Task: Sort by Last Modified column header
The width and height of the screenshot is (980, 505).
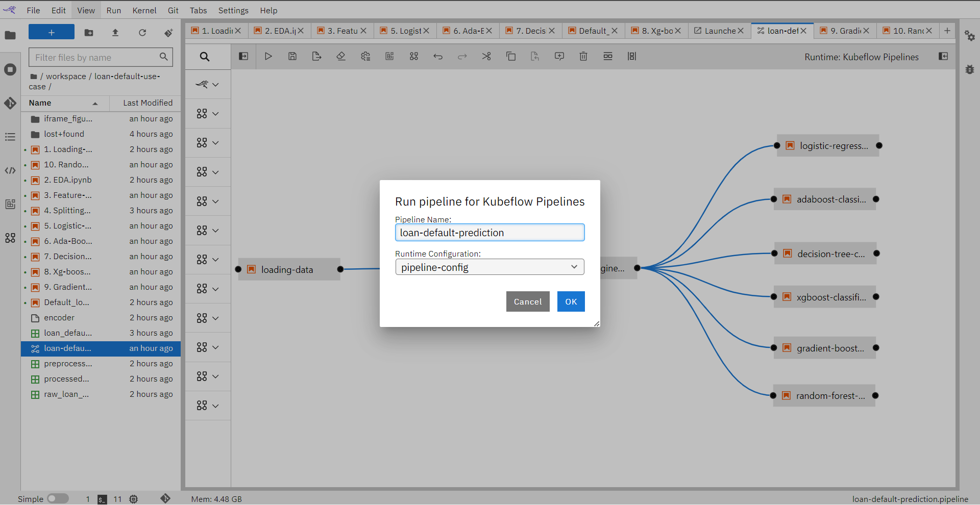Action: (x=145, y=103)
